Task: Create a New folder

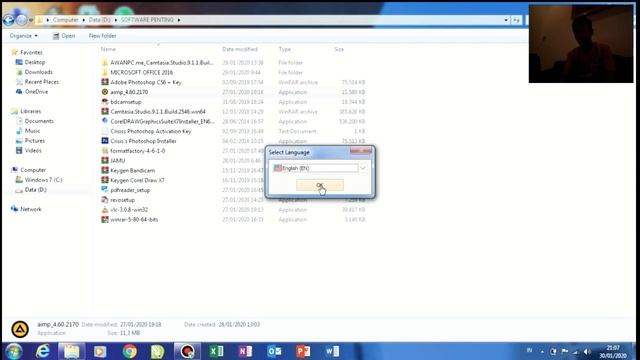Action: coord(102,36)
